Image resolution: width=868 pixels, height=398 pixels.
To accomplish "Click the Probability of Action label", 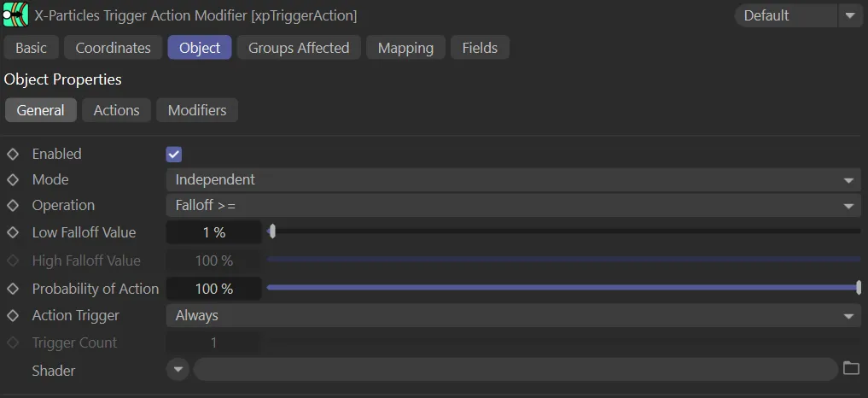I will click(x=96, y=289).
